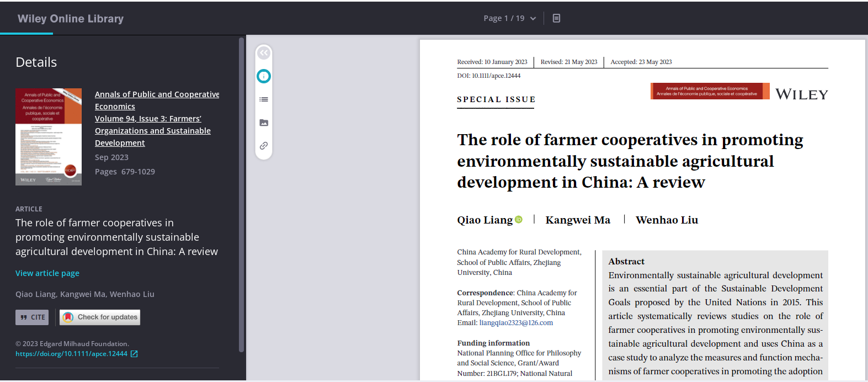Click 'DOI: 10.1111/apce.12444' in the article
868x382 pixels.
[489, 76]
